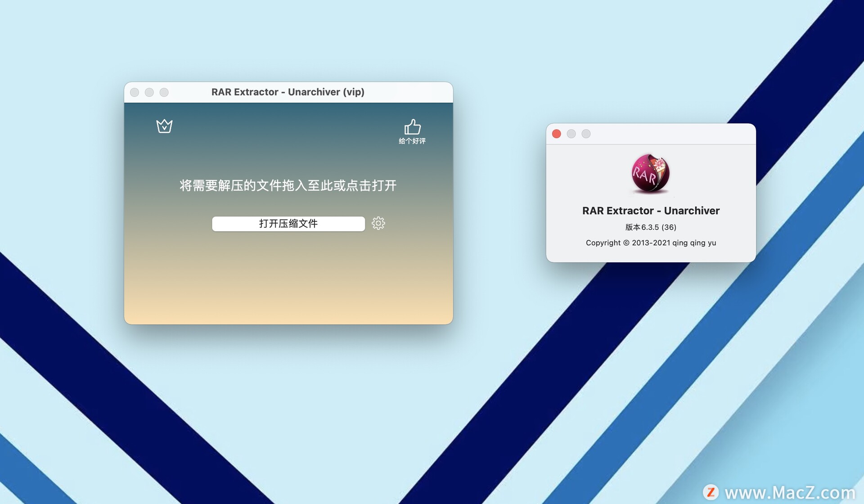Click the version text 6.3.5 (36)
This screenshot has height=504, width=864.
tap(650, 227)
